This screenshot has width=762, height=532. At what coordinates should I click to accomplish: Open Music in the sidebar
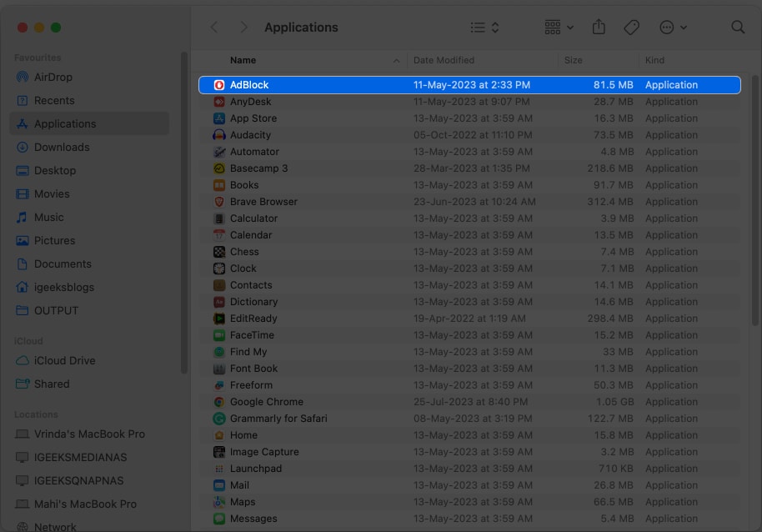click(89, 217)
